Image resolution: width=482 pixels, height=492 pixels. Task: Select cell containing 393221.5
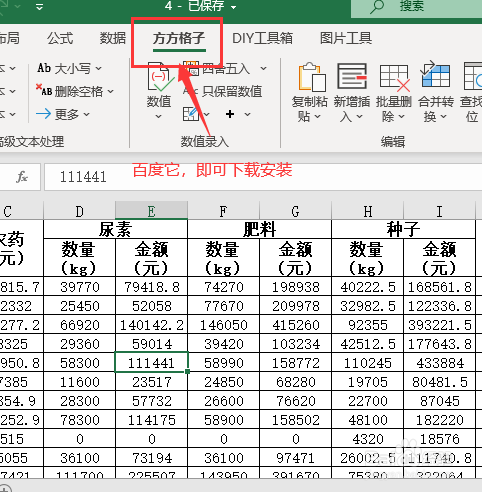tap(439, 325)
